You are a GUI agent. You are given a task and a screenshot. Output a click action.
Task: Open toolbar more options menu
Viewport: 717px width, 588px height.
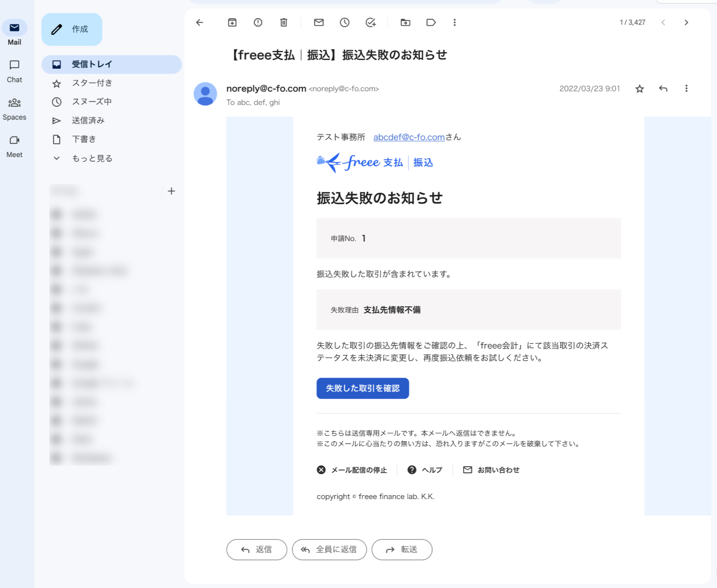click(454, 22)
